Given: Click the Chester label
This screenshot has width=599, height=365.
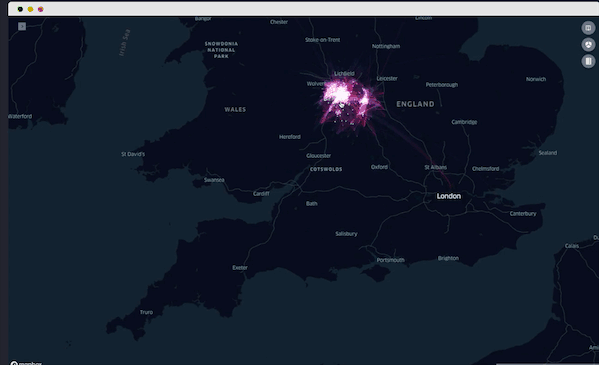Looking at the screenshot, I should pos(279,22).
